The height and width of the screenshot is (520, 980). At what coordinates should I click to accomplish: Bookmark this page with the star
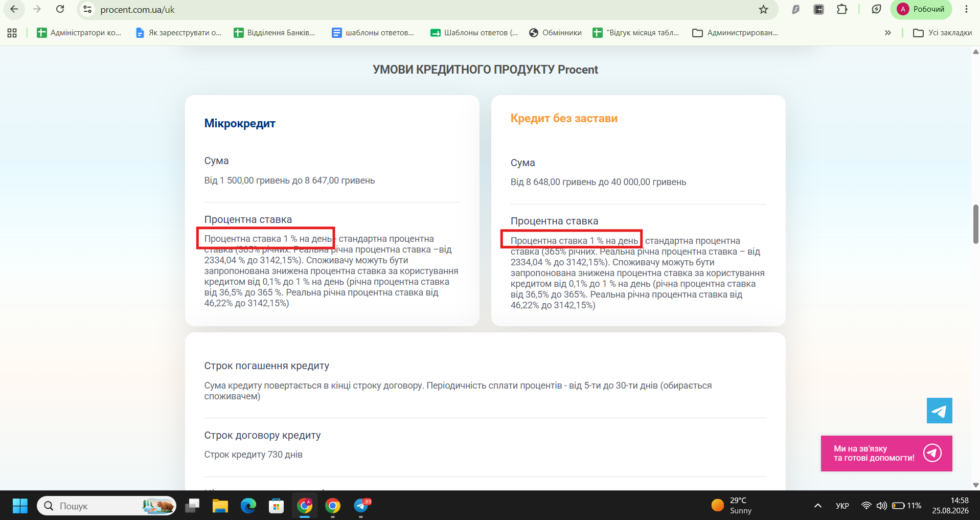763,9
